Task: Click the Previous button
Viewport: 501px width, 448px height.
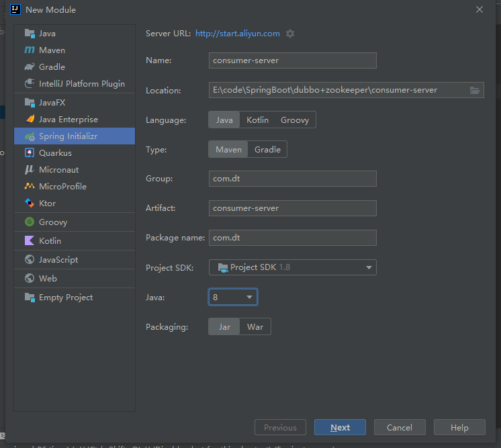Action: (x=280, y=427)
